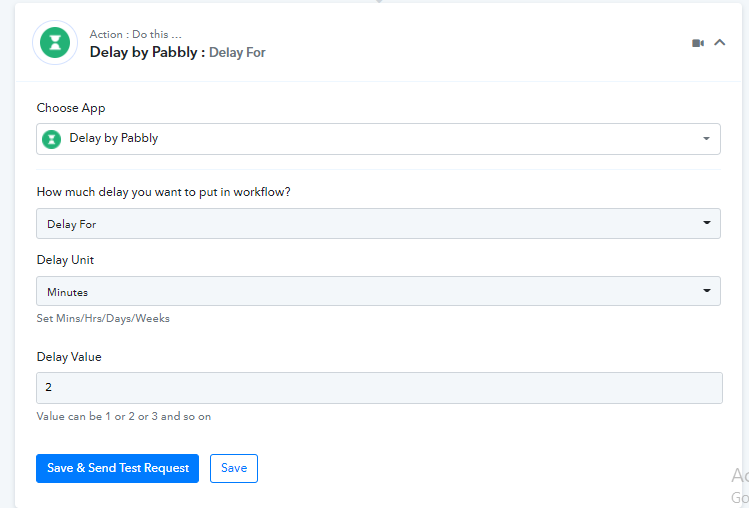Click Save & Send Test Request button

point(118,468)
